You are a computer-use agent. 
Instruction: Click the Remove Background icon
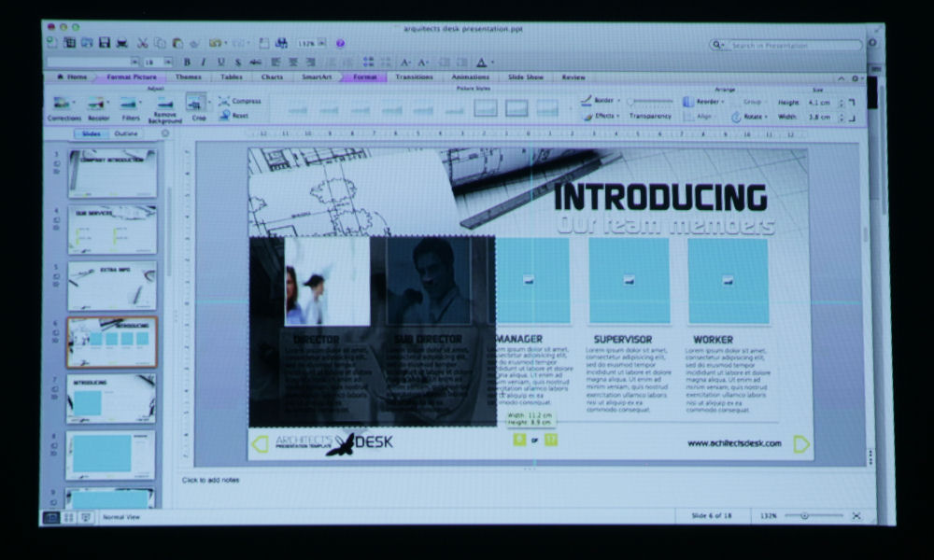click(164, 107)
